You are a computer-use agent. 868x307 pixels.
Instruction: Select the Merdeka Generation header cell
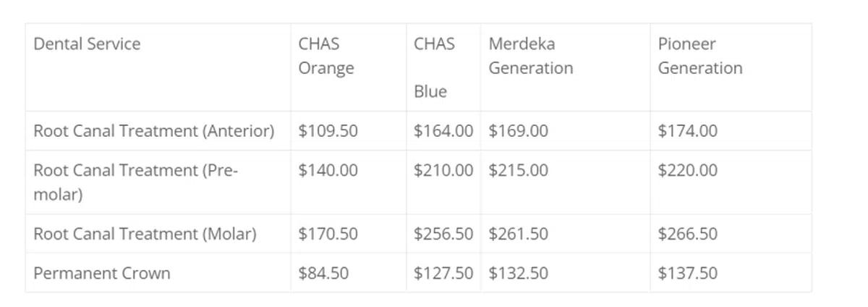pyautogui.click(x=530, y=56)
